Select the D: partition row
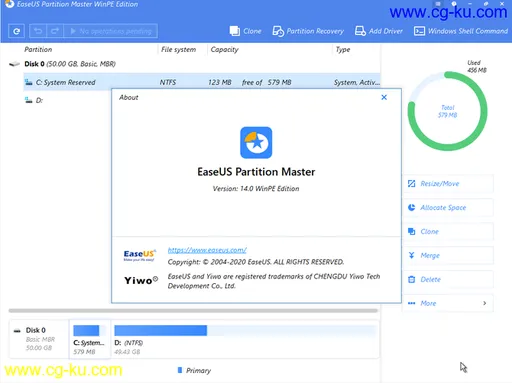 pyautogui.click(x=67, y=100)
